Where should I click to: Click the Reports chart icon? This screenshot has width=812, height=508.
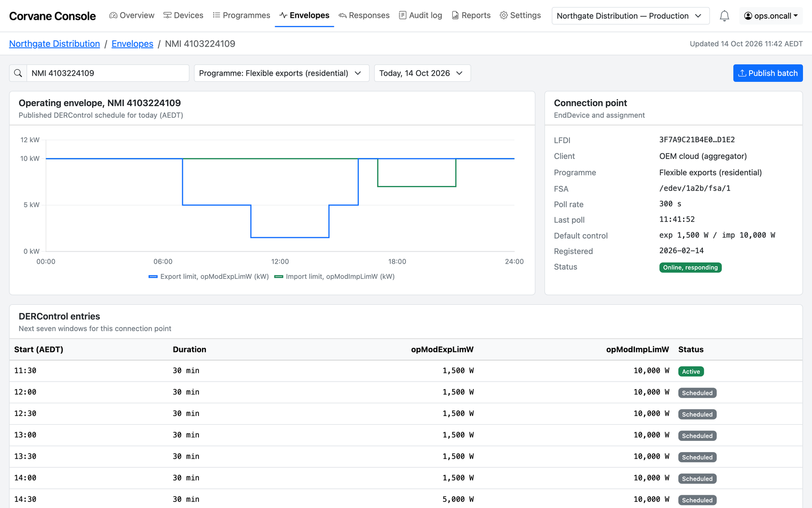point(455,15)
